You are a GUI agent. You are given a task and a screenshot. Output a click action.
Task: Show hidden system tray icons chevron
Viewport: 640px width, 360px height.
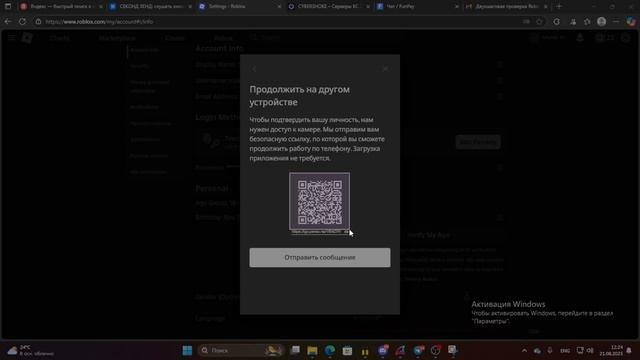coord(524,351)
